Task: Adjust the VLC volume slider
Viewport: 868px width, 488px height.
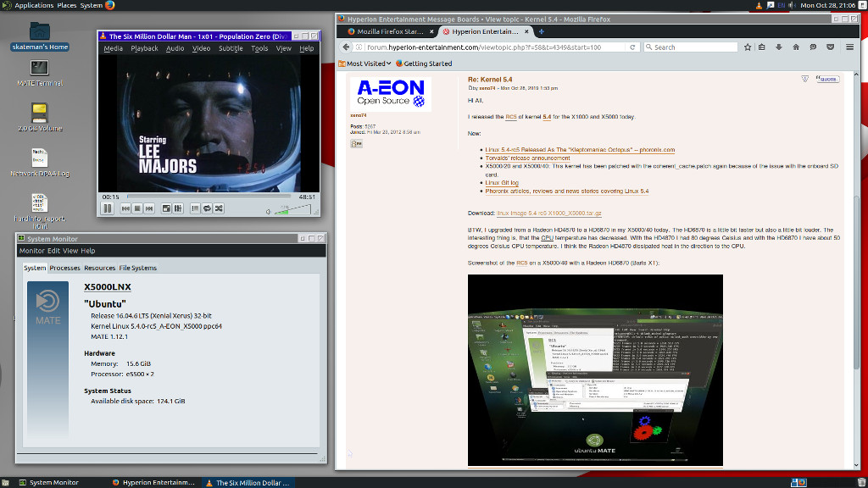Action: (292, 210)
